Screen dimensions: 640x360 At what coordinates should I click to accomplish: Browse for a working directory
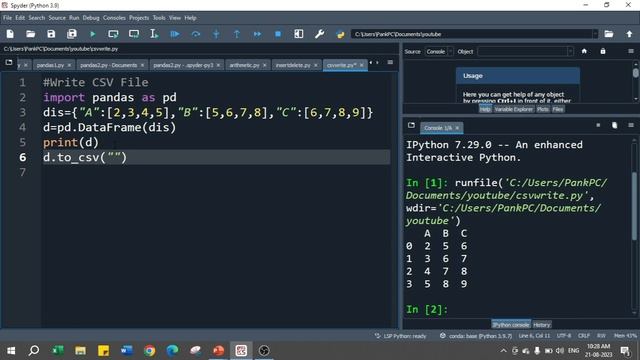coord(609,34)
